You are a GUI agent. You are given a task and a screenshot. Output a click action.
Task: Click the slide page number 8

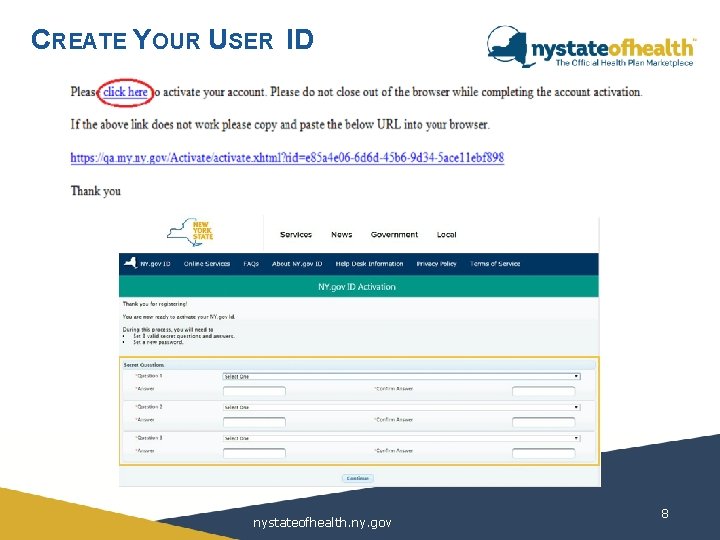pyautogui.click(x=664, y=513)
